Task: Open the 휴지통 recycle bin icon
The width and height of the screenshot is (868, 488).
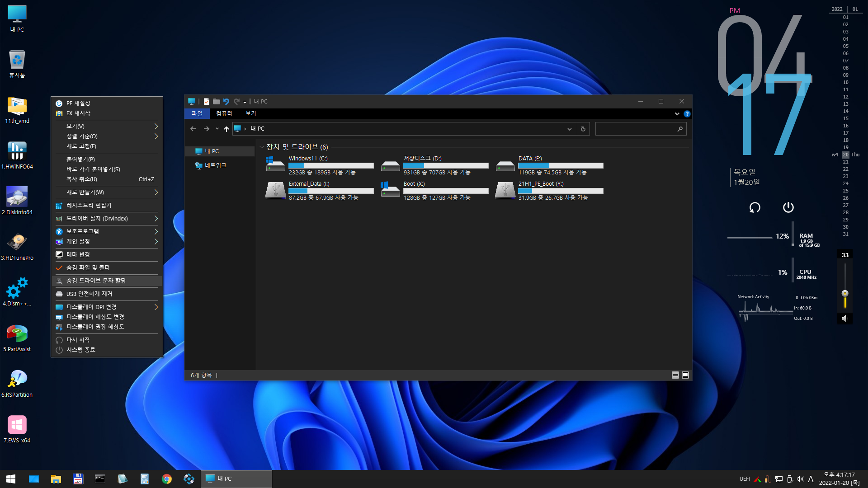Action: (x=17, y=64)
